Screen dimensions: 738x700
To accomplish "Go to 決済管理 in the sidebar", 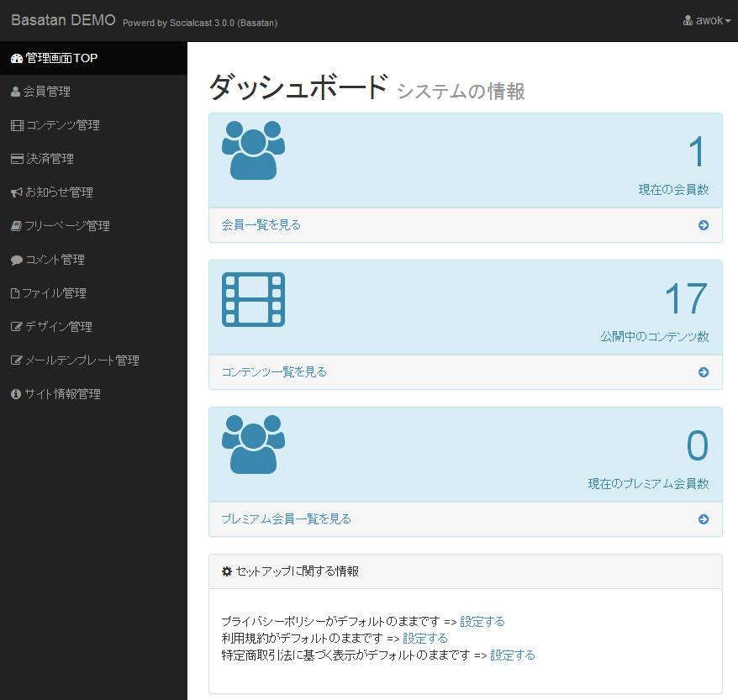I will (x=50, y=159).
